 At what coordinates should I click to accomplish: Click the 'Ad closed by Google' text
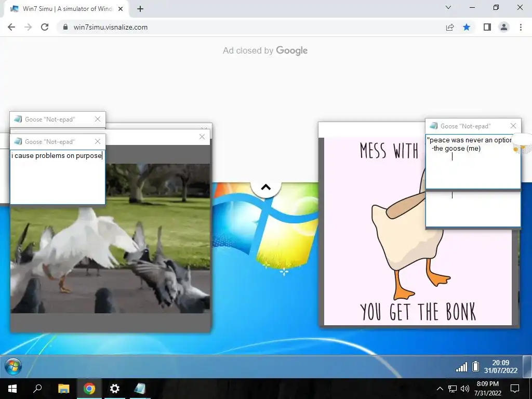[x=265, y=50]
